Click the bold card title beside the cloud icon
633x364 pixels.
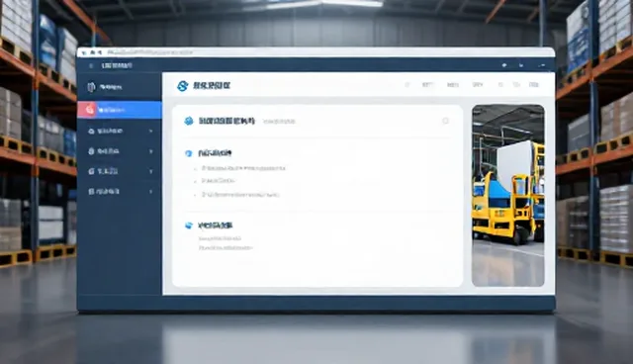(226, 121)
